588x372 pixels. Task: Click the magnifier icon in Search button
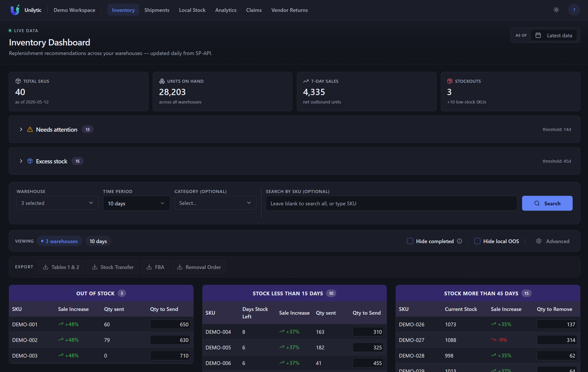pos(537,203)
